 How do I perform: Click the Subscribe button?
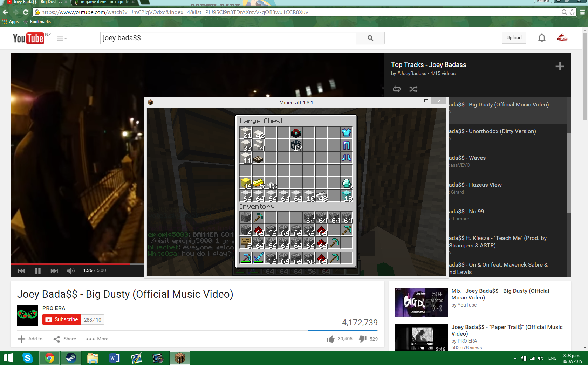click(x=62, y=319)
